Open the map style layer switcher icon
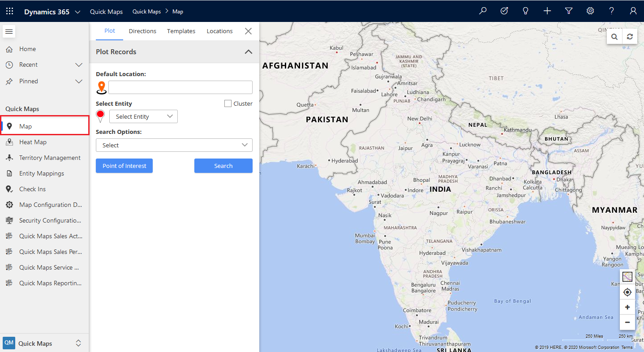 [627, 277]
